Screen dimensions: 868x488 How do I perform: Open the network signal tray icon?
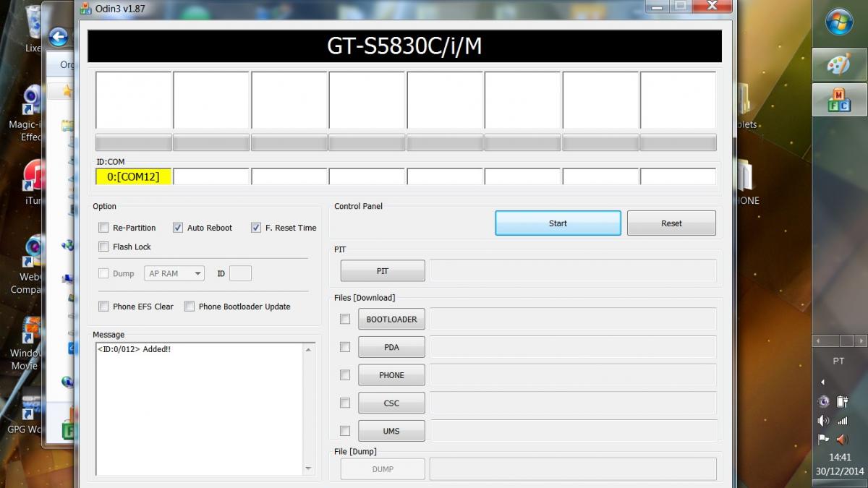point(842,420)
